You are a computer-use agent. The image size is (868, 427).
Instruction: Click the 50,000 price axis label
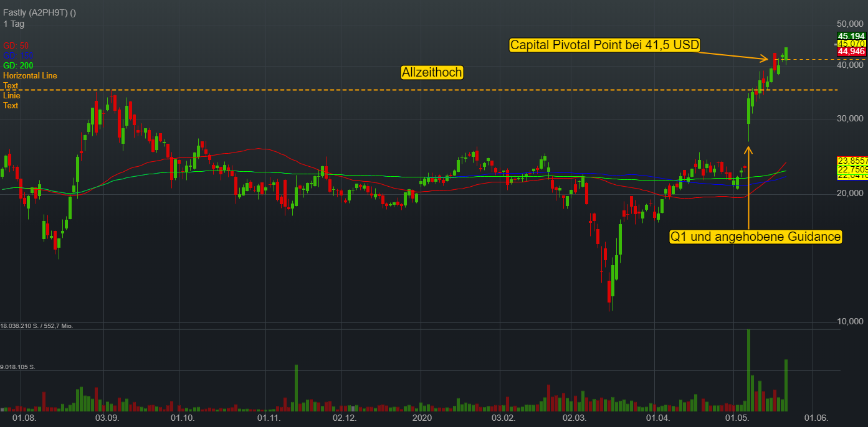[x=851, y=22]
